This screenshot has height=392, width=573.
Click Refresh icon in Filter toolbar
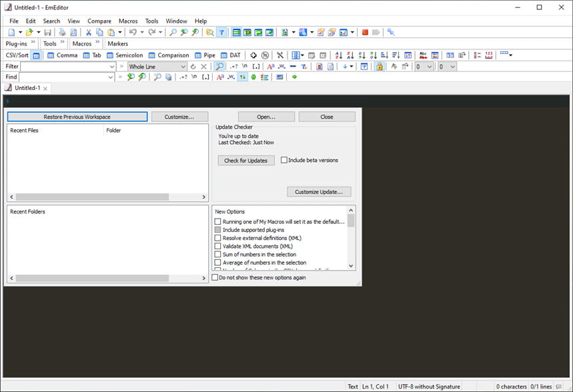[x=193, y=67]
